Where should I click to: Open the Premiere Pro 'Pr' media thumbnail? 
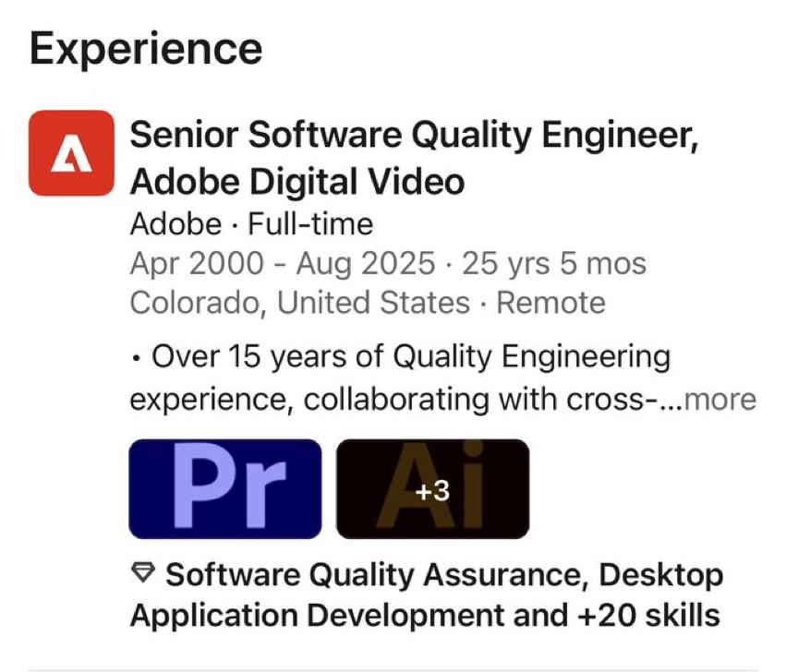225,489
